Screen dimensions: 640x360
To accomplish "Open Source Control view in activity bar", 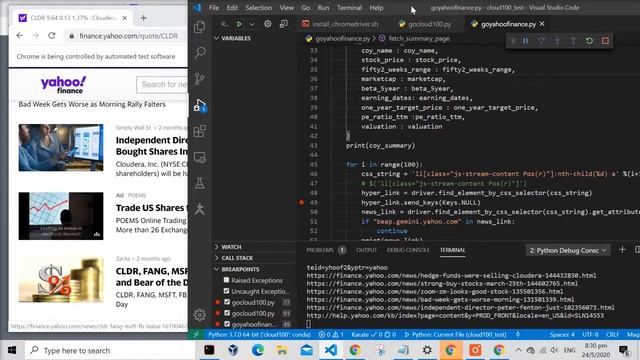I will pyautogui.click(x=200, y=78).
